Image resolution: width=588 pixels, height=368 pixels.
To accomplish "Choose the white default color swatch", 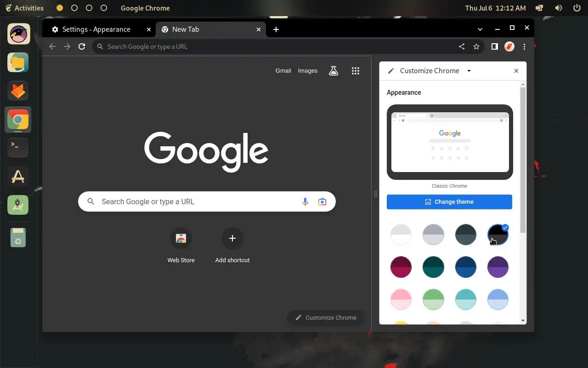I will [401, 235].
